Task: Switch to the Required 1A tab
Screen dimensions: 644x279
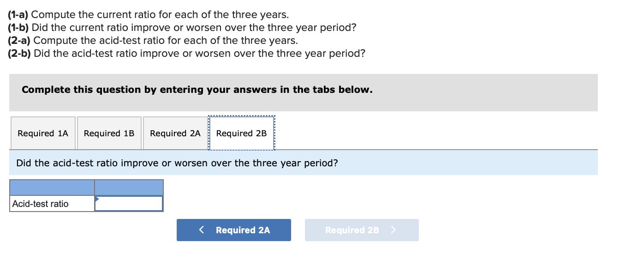Action: 42,133
